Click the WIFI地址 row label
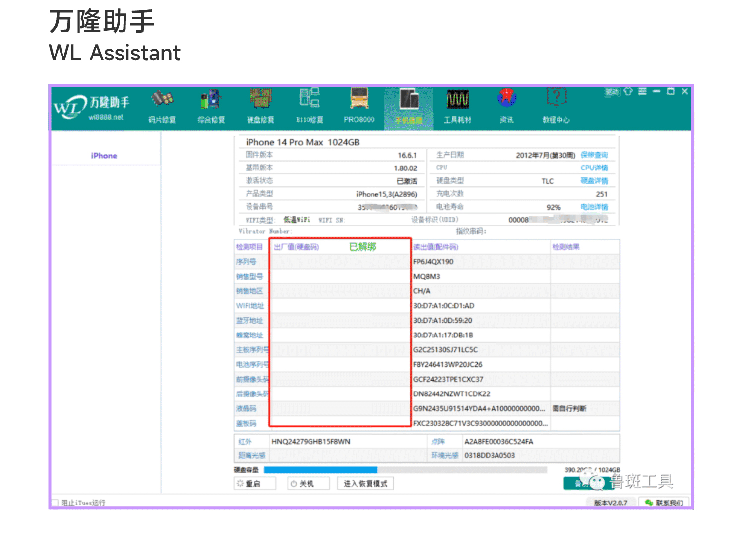 (x=250, y=306)
